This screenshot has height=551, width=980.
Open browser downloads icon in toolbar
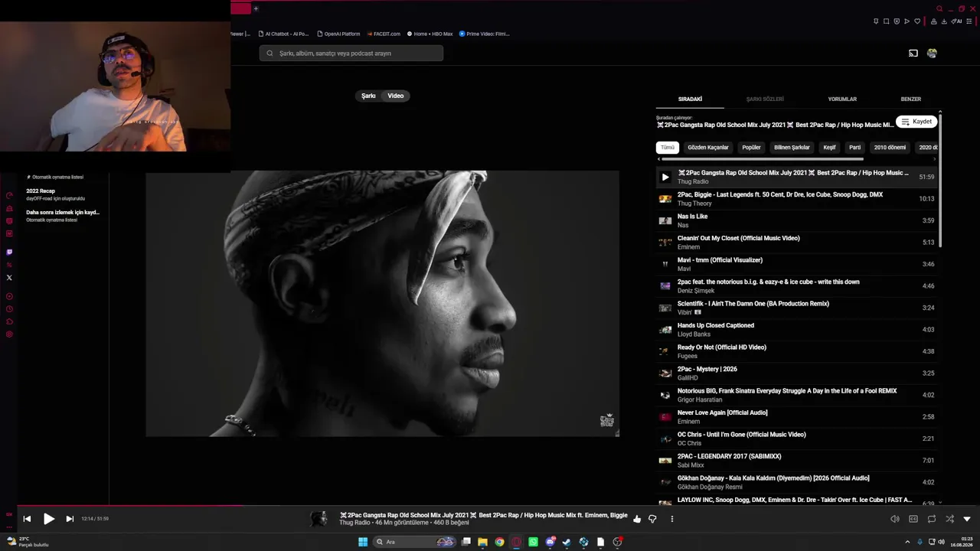(945, 21)
